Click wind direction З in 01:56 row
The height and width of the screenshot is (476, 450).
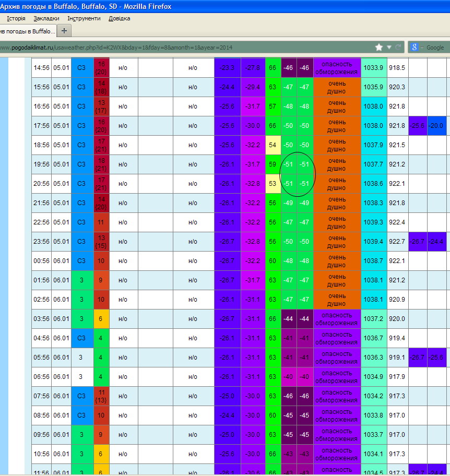tap(81, 280)
